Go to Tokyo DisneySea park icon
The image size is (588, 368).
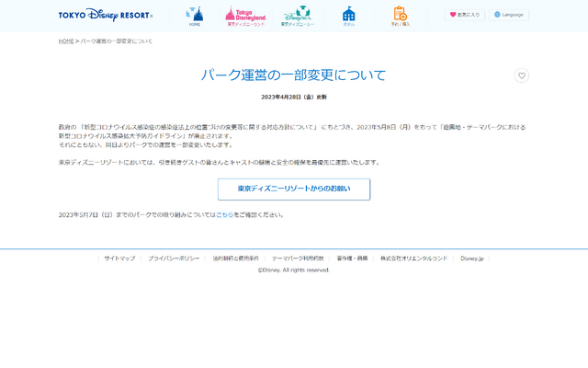click(x=297, y=16)
